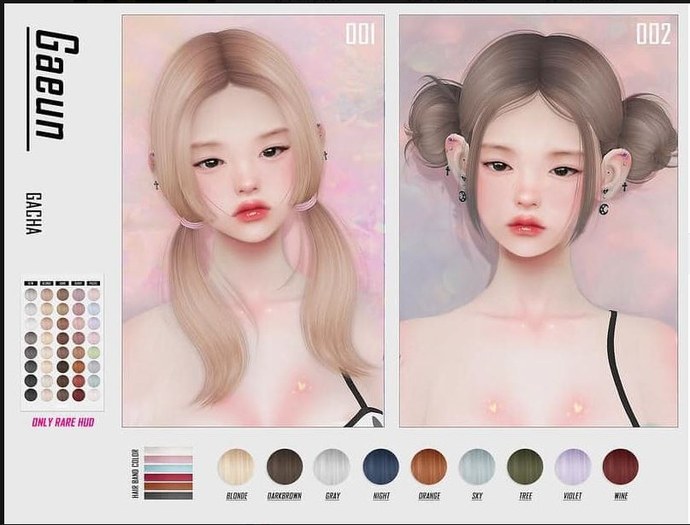Viewport: 690px width, 525px height.
Task: Click the GACHA vertical text
Action: point(33,213)
